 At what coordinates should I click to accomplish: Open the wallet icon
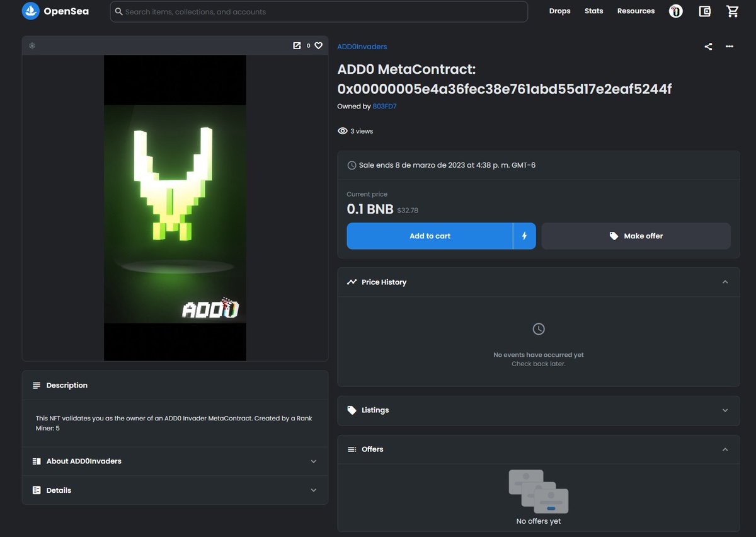[x=705, y=11]
